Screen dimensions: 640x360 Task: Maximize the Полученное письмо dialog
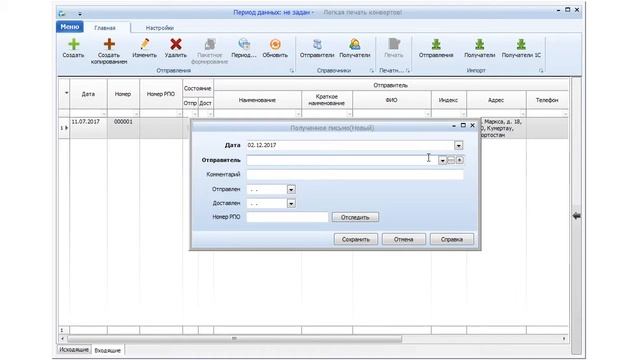tap(463, 126)
